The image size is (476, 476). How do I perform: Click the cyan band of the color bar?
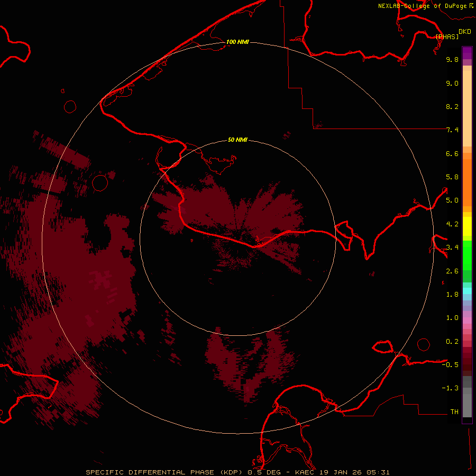[x=467, y=291]
